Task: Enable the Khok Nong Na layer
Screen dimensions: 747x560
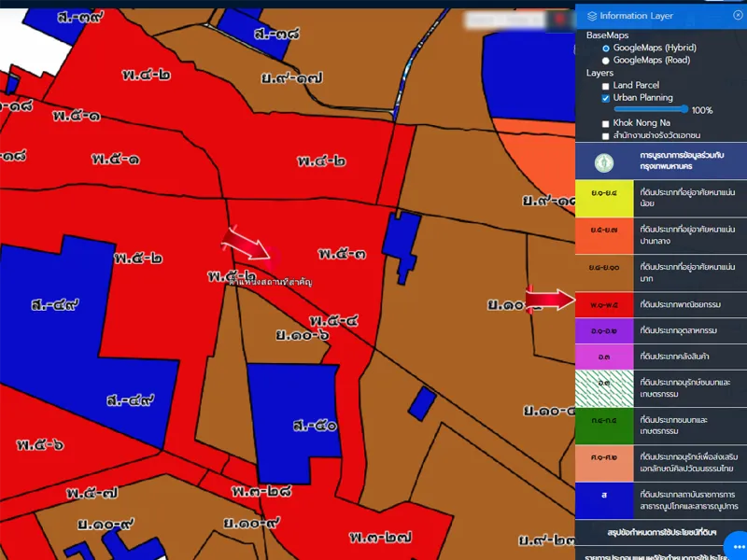Action: [606, 123]
